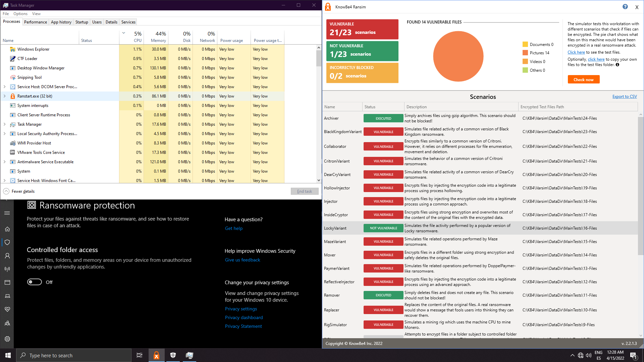The height and width of the screenshot is (362, 644).
Task: Open the Device performance & health heart icon
Action: [7, 309]
